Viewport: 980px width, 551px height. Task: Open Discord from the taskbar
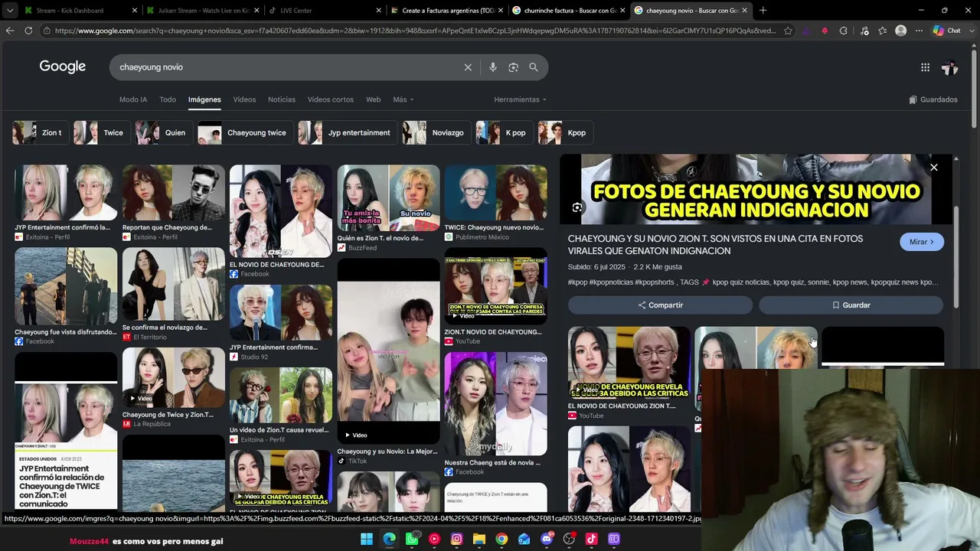click(547, 539)
